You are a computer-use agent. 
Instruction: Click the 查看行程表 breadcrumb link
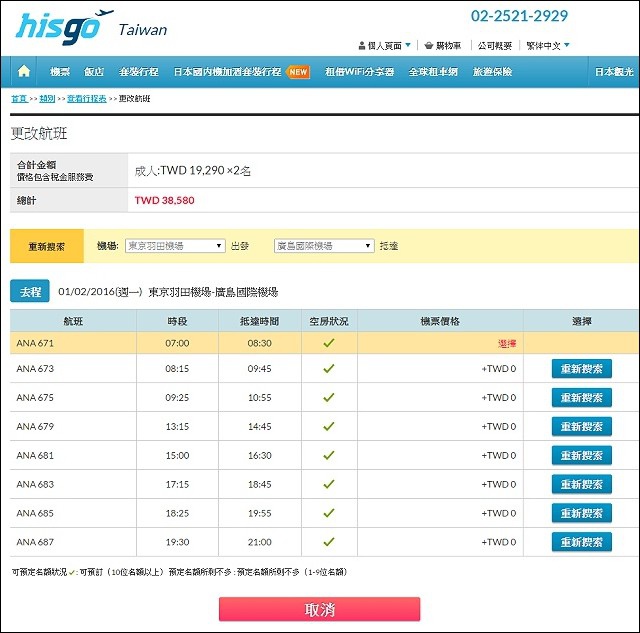coord(87,98)
